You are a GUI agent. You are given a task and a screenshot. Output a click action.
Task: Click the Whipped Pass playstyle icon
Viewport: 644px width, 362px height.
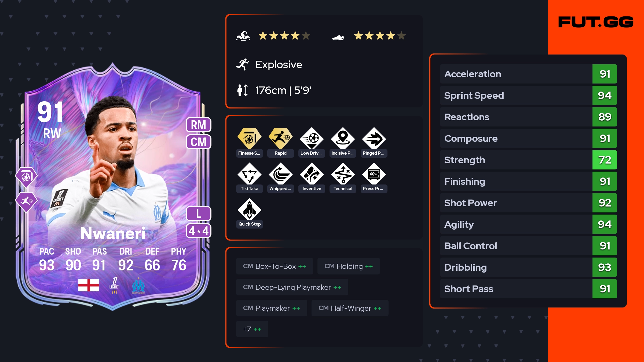tap(280, 174)
